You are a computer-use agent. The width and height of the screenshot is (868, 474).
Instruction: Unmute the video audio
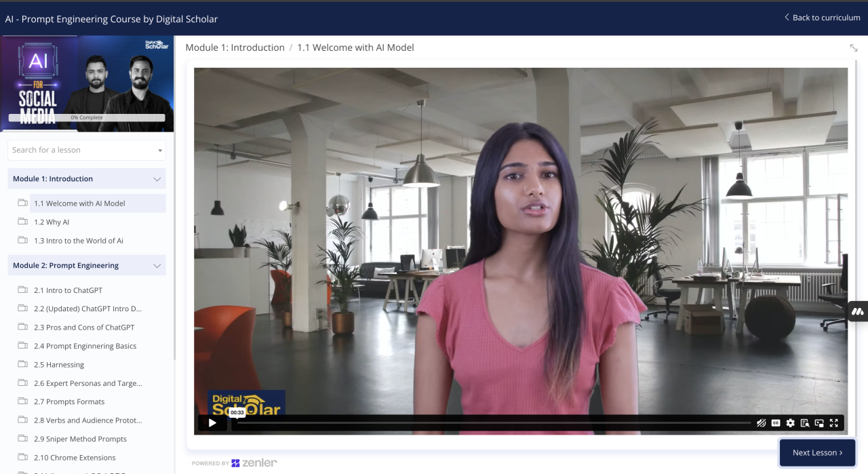click(x=762, y=423)
